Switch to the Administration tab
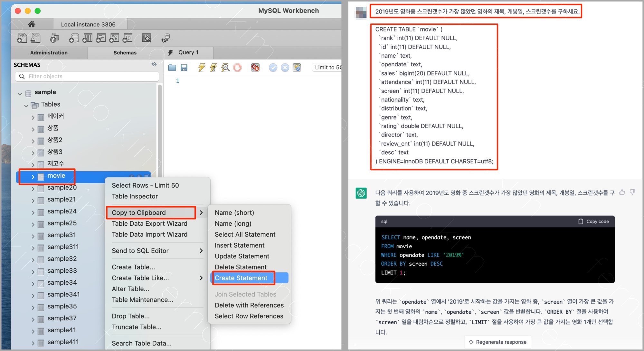 49,52
